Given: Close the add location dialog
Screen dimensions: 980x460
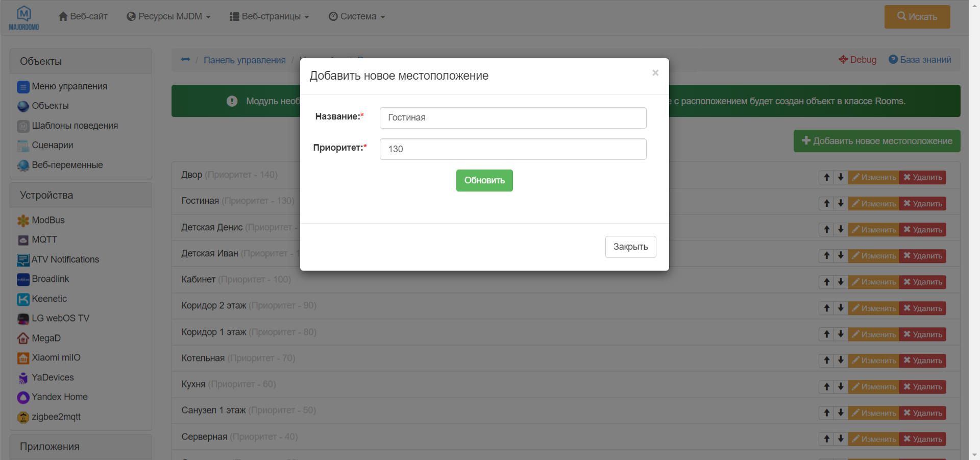Looking at the screenshot, I should (x=655, y=72).
